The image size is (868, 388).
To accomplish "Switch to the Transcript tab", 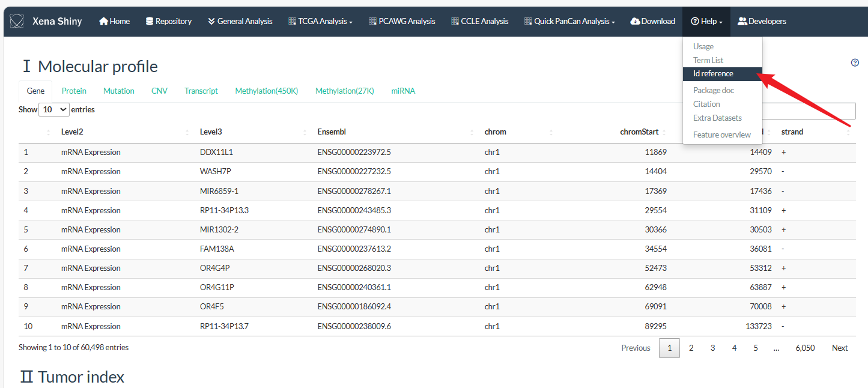I will 201,91.
